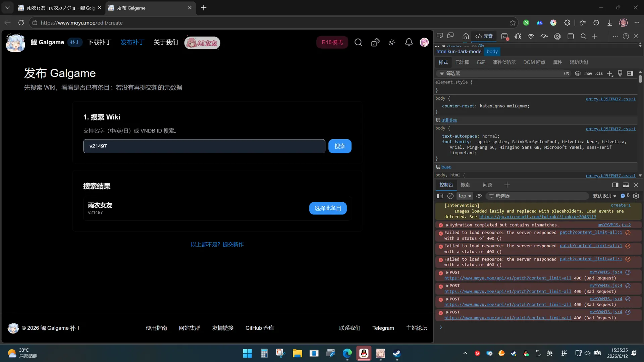Toggle computed styles sidebar icon
Screen dimensions: 644x362
630,73
